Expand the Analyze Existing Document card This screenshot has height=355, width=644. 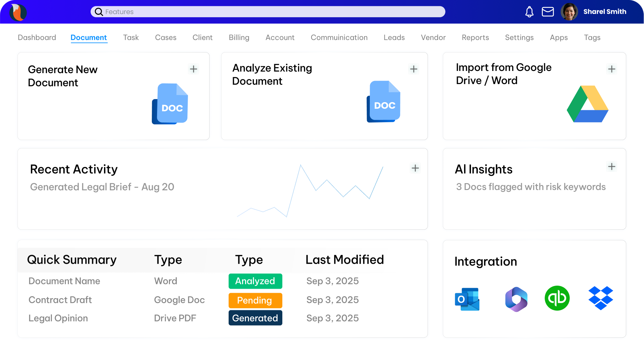coord(414,69)
